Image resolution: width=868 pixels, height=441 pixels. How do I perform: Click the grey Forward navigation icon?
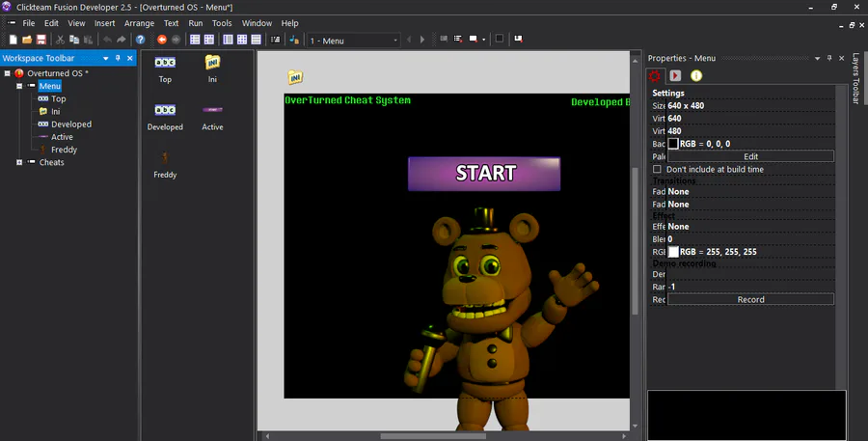(176, 40)
